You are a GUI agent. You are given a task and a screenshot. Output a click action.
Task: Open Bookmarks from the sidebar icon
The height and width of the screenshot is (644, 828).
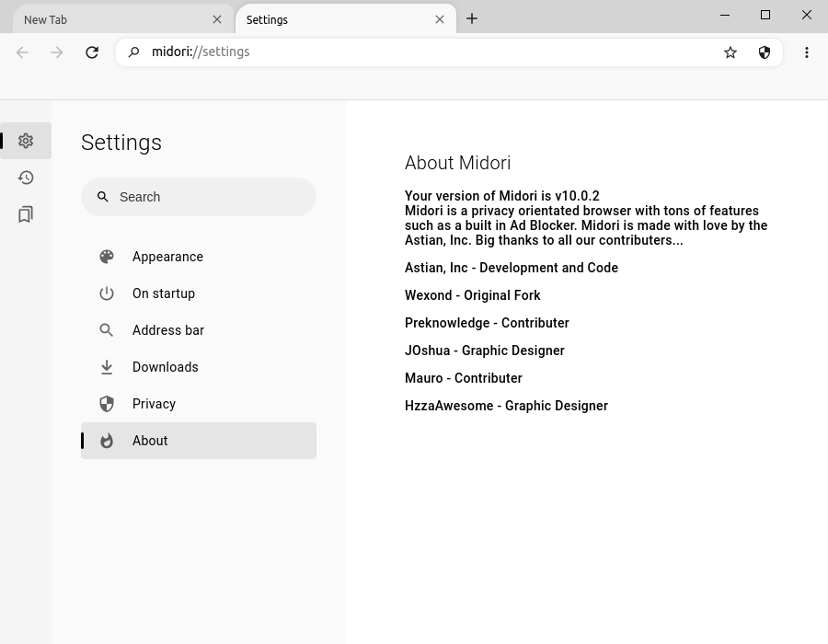click(26, 214)
